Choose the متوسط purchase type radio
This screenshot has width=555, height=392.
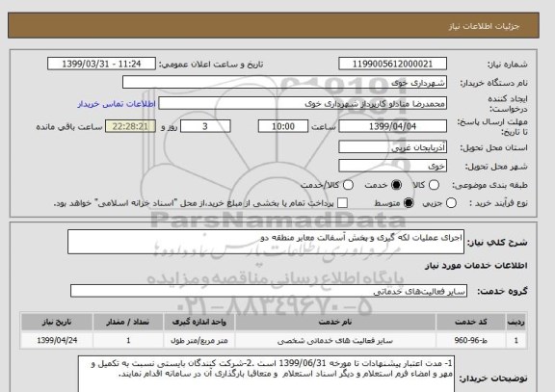pos(409,203)
